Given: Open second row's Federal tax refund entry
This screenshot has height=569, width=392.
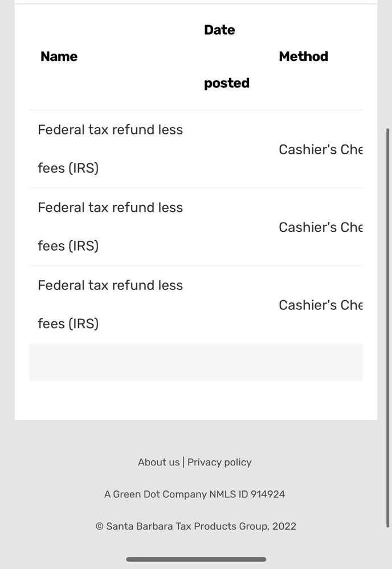Looking at the screenshot, I should 111,227.
